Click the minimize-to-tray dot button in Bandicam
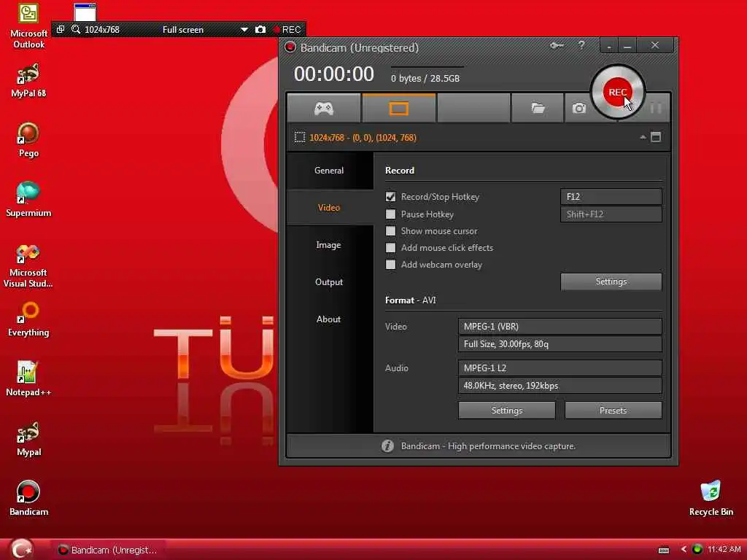The width and height of the screenshot is (747, 560). pyautogui.click(x=608, y=46)
